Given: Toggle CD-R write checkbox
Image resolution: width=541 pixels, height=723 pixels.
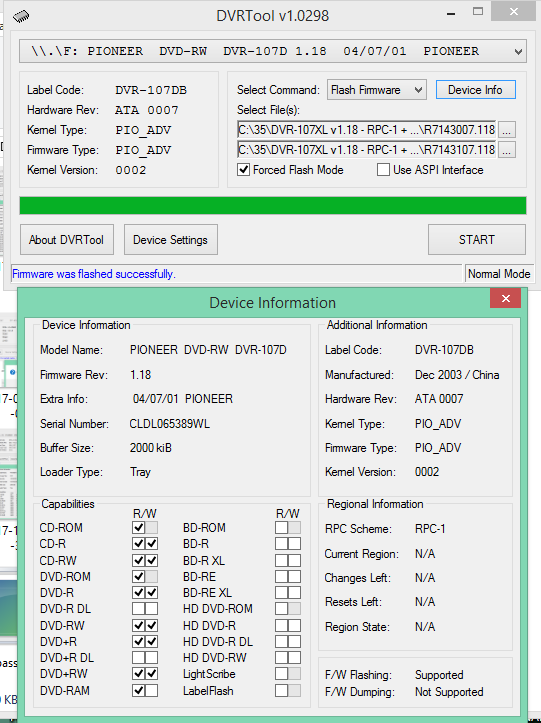Looking at the screenshot, I should (151, 544).
